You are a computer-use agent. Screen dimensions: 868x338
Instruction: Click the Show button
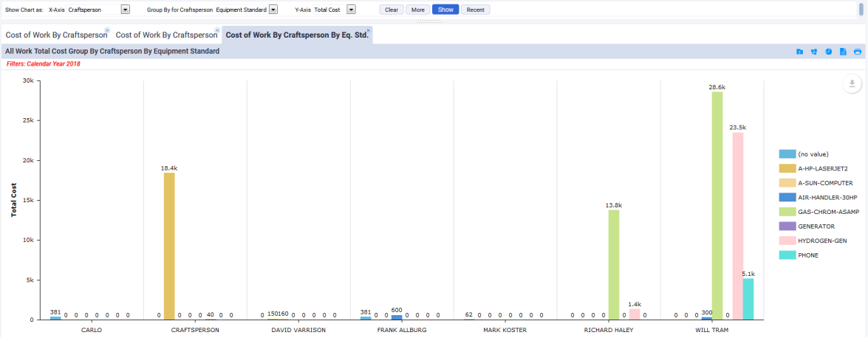point(445,10)
